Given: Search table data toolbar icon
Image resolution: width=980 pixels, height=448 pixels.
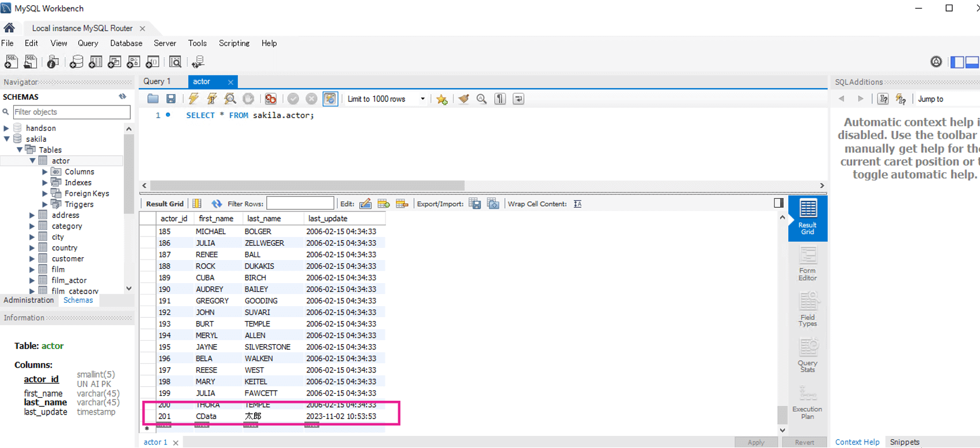Looking at the screenshot, I should (x=175, y=62).
